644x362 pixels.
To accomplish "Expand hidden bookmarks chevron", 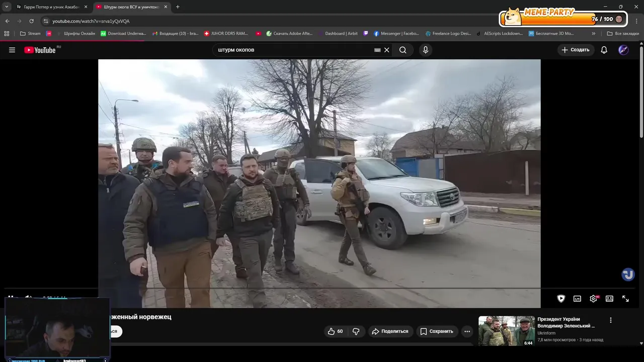I will (594, 34).
